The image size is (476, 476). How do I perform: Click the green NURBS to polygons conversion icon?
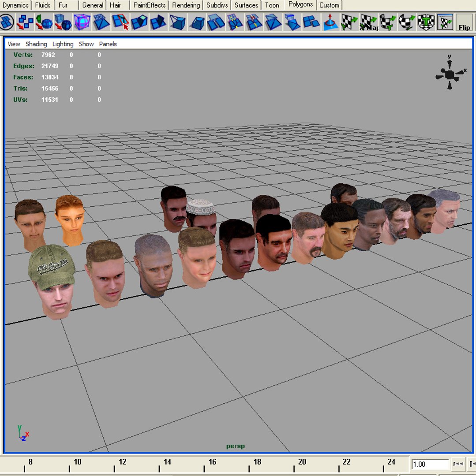pos(44,22)
